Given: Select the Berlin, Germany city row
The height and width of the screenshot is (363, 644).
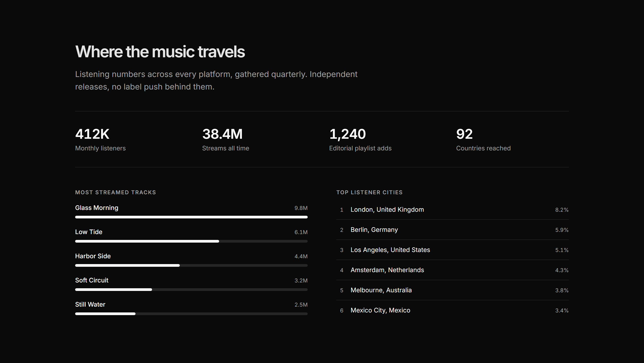Looking at the screenshot, I should coord(453,230).
